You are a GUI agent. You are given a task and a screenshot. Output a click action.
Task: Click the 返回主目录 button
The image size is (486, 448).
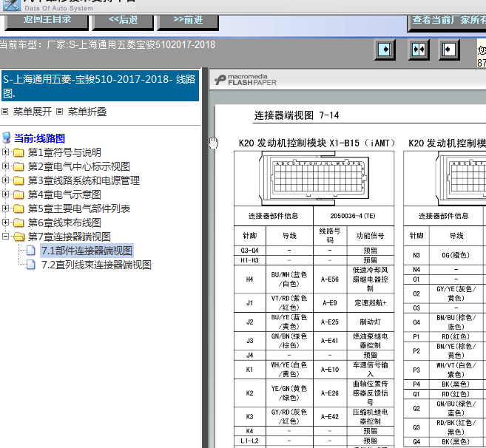coord(47,22)
